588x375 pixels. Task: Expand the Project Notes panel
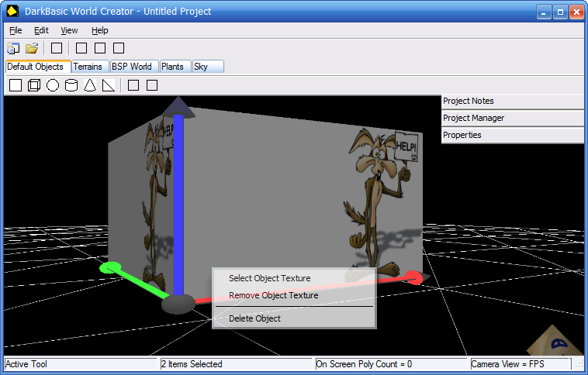tap(513, 101)
